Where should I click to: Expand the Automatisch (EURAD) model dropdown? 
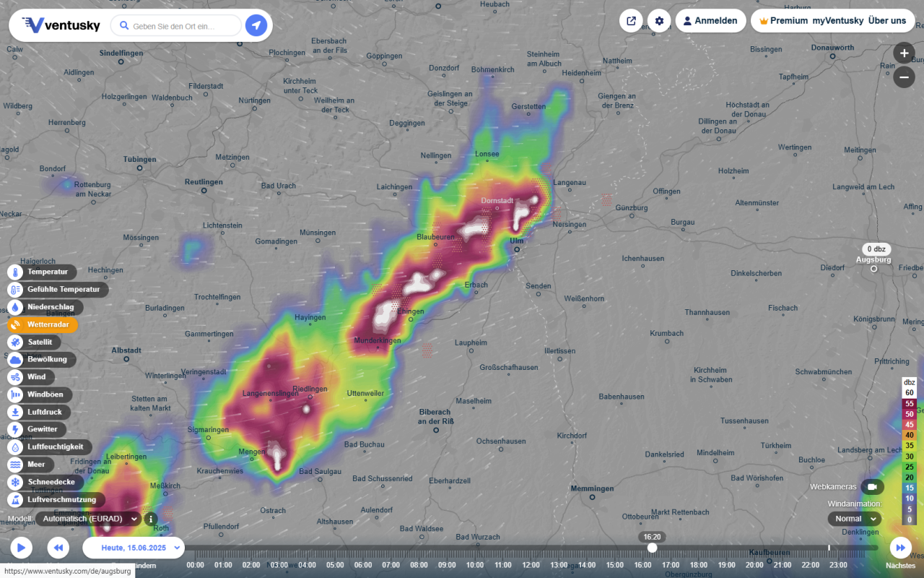click(89, 519)
